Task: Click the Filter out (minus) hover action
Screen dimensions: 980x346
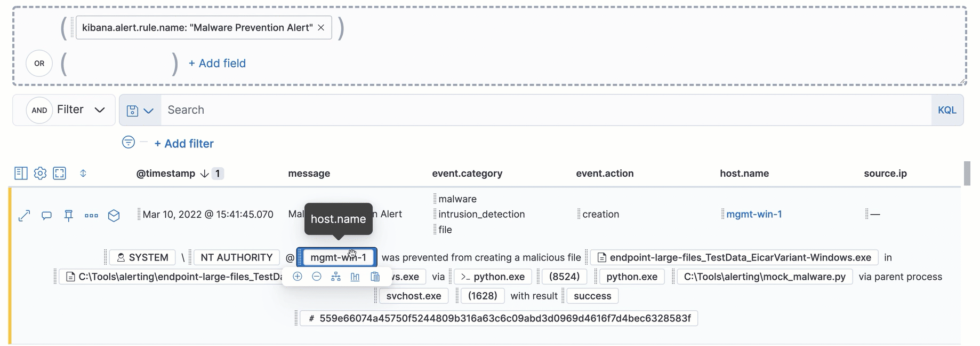Action: [317, 277]
